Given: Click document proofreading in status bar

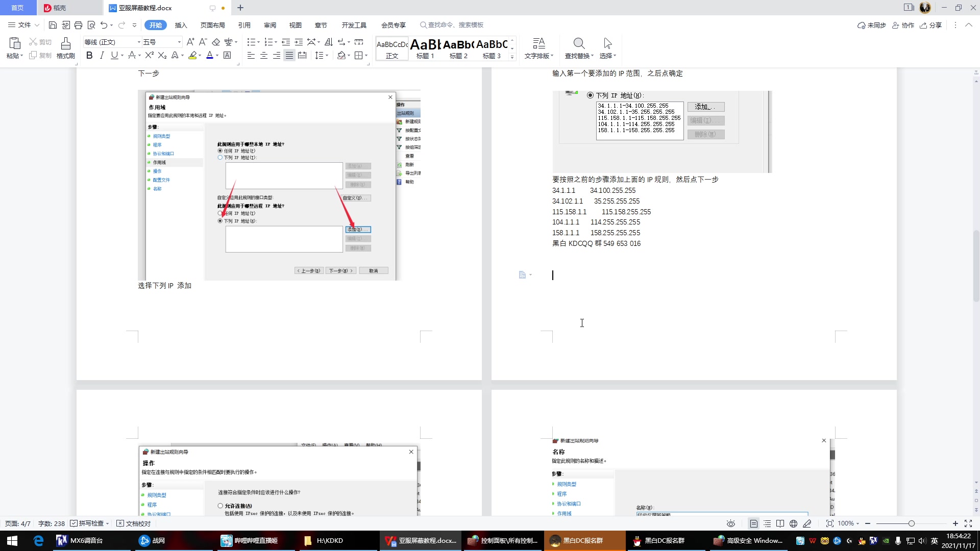Looking at the screenshot, I should [x=134, y=523].
